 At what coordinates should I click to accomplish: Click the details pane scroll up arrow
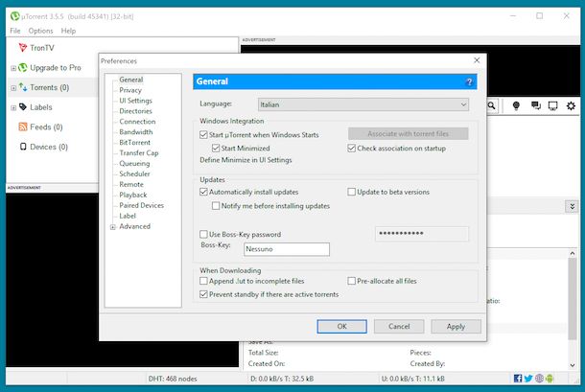point(573,253)
